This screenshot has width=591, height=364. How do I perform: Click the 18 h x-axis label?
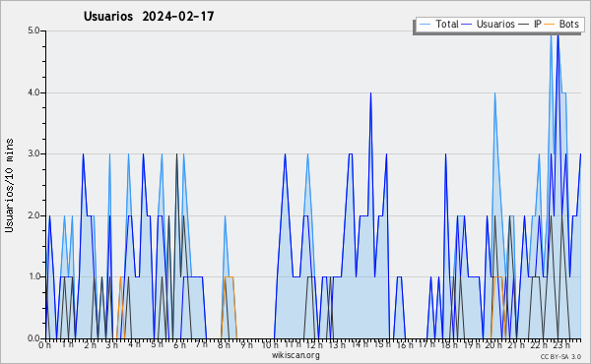[x=449, y=344]
